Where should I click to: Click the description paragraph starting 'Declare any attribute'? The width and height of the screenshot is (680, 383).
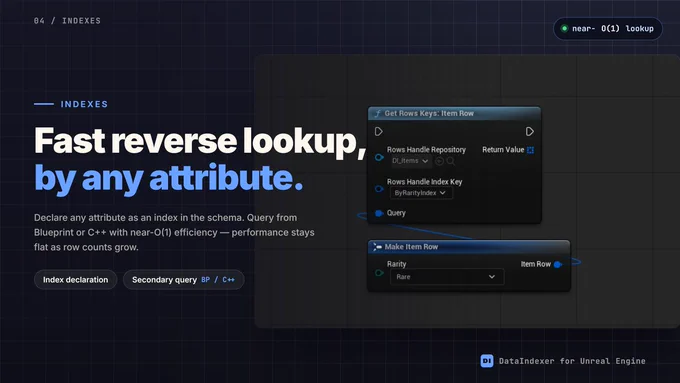coord(174,232)
